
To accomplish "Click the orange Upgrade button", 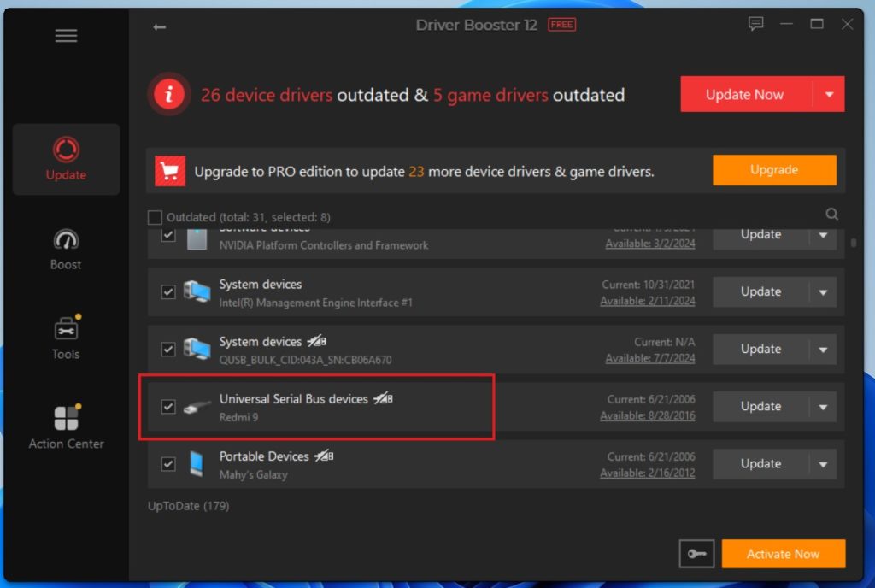I will click(x=774, y=169).
